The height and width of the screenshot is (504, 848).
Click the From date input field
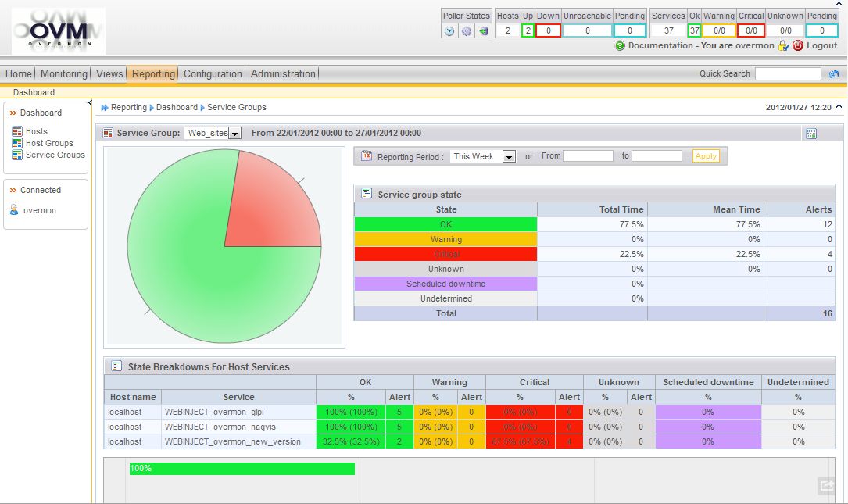point(588,156)
